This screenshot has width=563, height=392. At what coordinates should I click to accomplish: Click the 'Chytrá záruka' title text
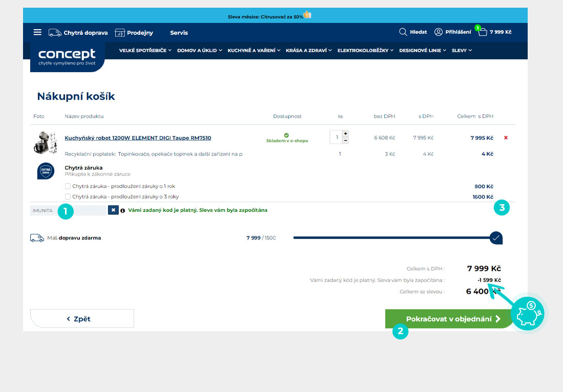coord(83,168)
